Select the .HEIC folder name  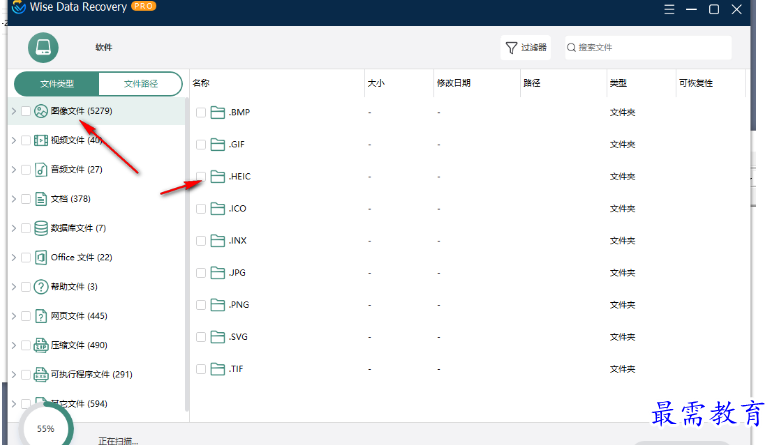pos(240,176)
